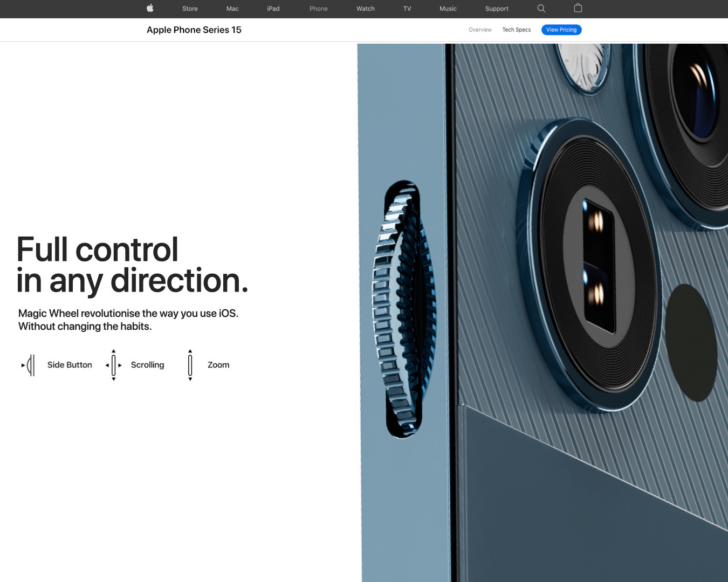The image size is (728, 582).
Task: Open the Watch menu item
Action: pyautogui.click(x=366, y=9)
